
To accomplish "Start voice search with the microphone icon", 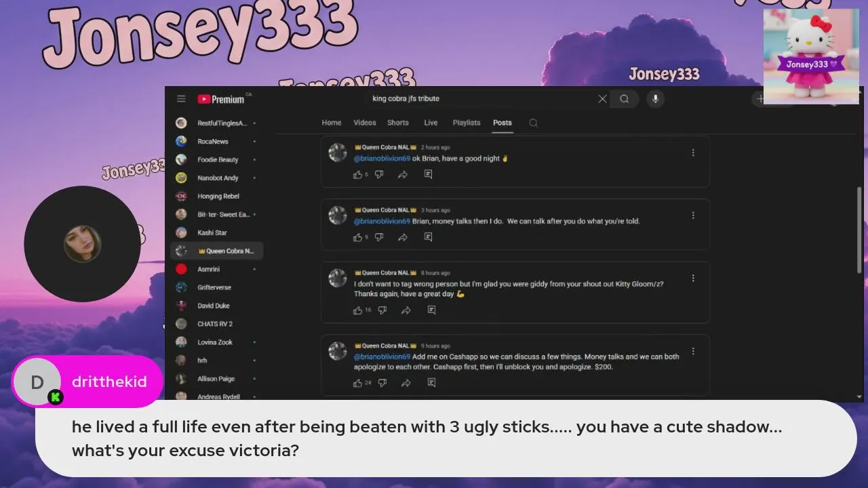I will (x=655, y=99).
